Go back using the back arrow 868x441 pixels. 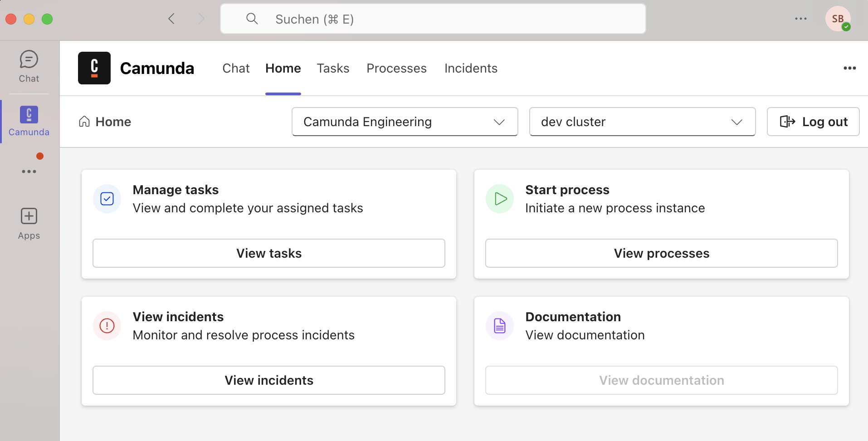[x=171, y=19]
